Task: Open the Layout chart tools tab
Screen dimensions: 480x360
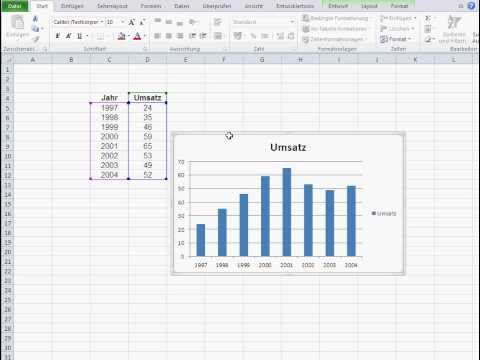Action: coord(369,6)
